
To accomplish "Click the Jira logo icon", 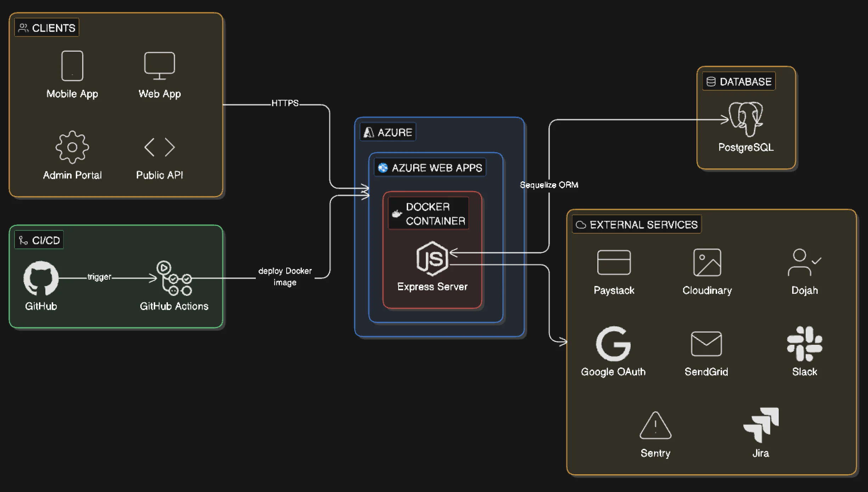I will coord(761,425).
